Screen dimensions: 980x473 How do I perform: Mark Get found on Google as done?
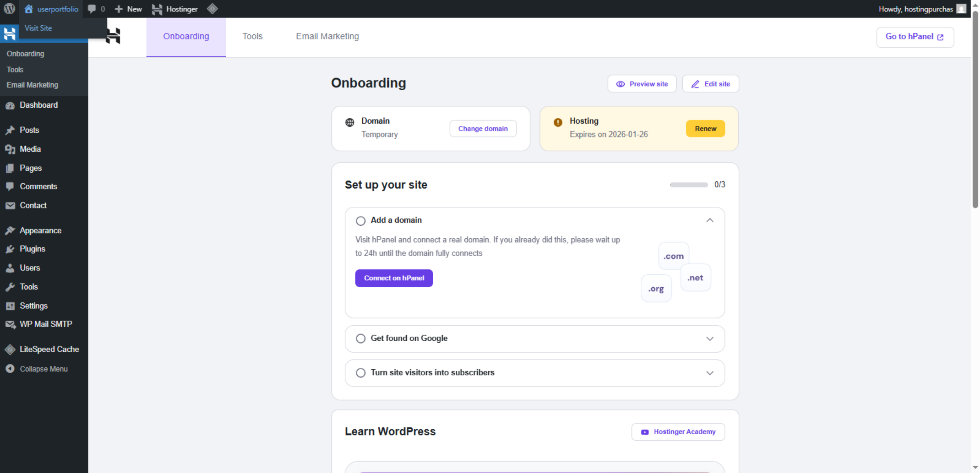click(361, 338)
